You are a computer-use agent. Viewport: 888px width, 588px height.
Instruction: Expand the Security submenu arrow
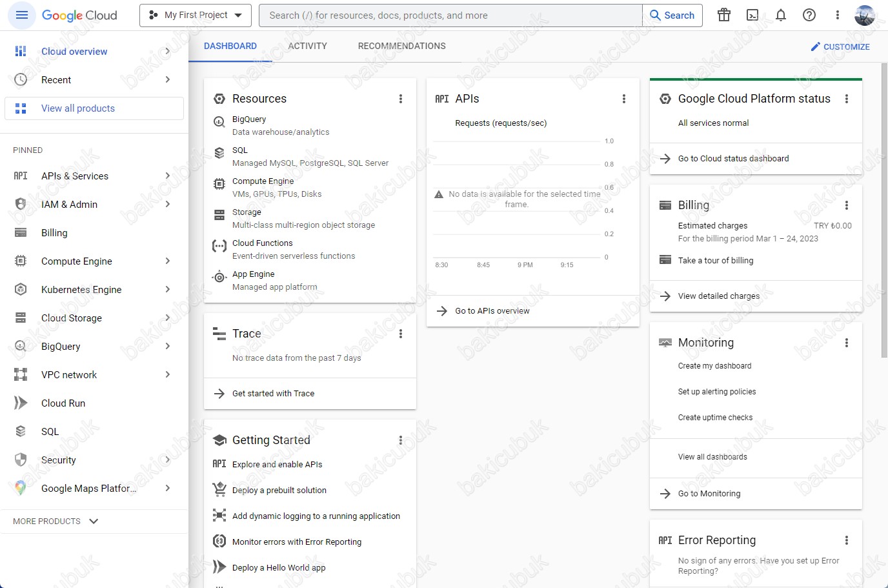click(168, 460)
